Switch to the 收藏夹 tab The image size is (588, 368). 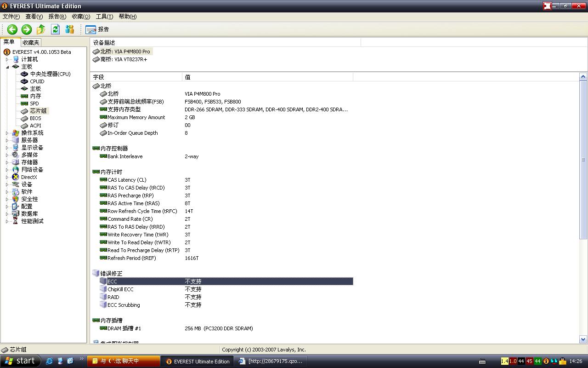click(x=31, y=42)
